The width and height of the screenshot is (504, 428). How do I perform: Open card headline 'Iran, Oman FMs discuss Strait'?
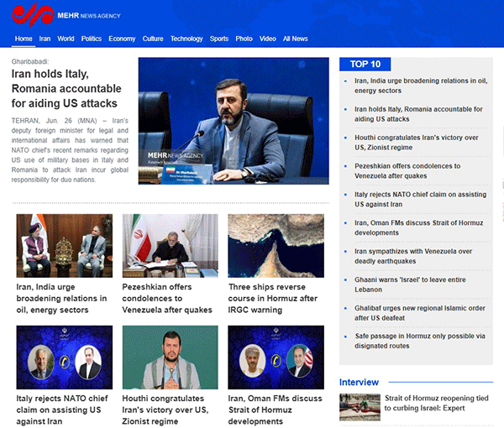pyautogui.click(x=276, y=410)
